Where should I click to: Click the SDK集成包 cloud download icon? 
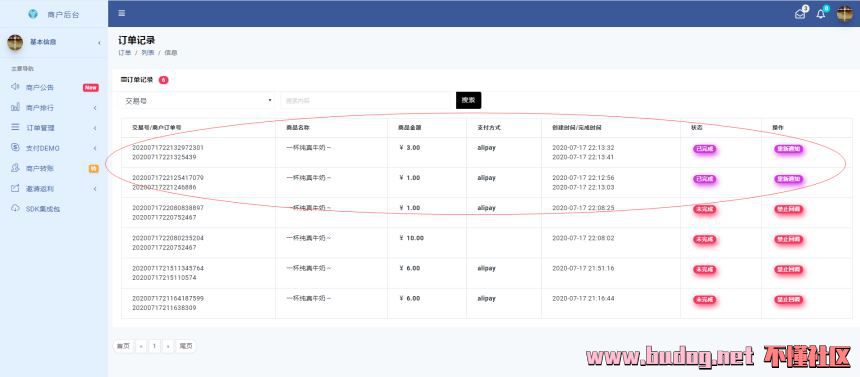coord(15,209)
